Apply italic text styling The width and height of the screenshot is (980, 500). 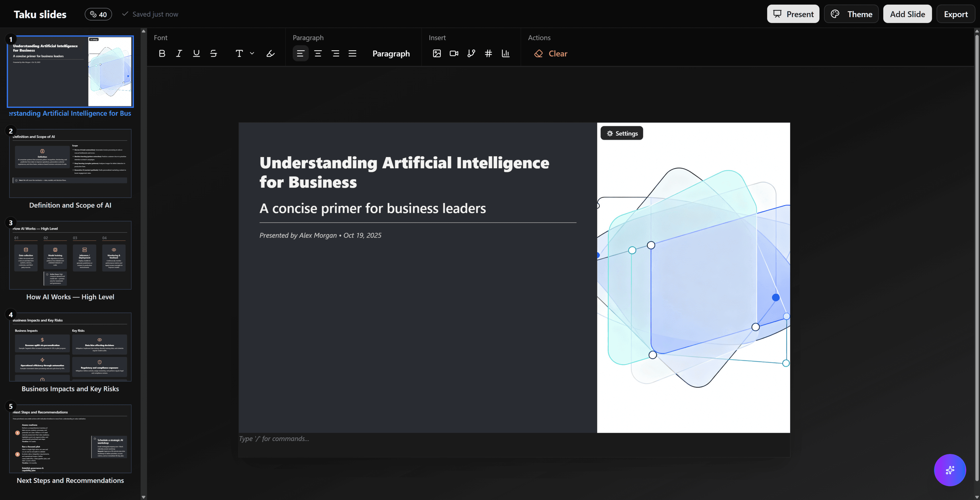pos(179,53)
